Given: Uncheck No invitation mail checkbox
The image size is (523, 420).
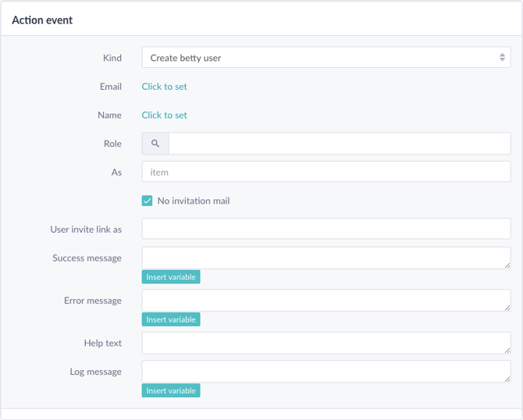Looking at the screenshot, I should (x=147, y=201).
